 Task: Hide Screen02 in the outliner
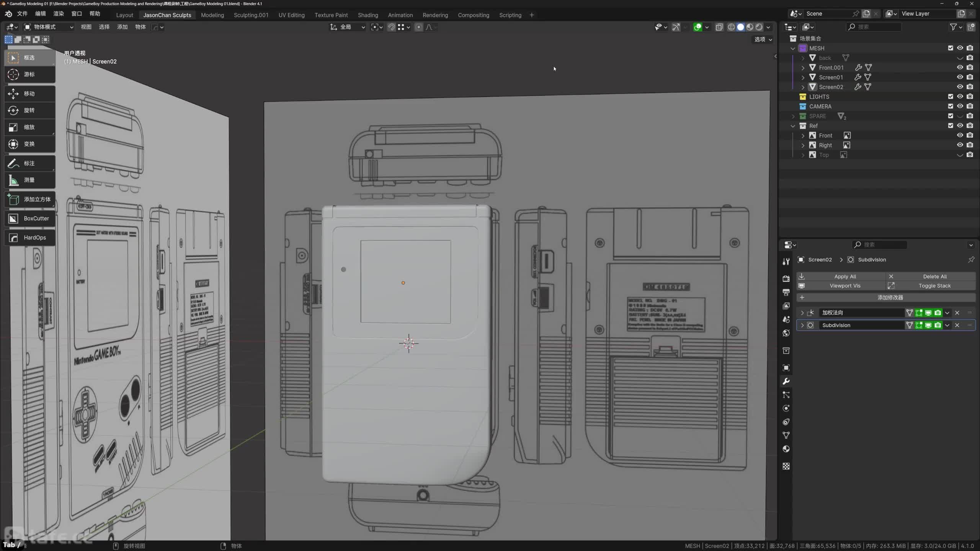click(x=960, y=87)
